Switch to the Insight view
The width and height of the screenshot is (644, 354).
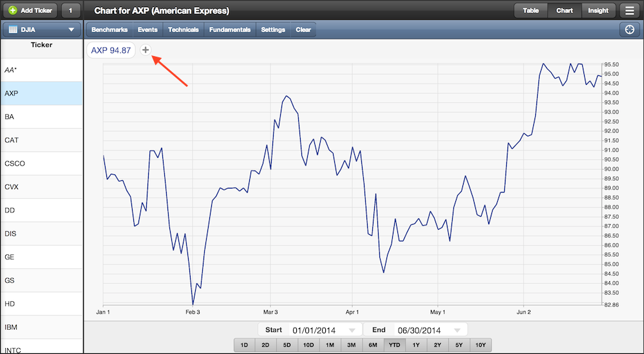598,11
